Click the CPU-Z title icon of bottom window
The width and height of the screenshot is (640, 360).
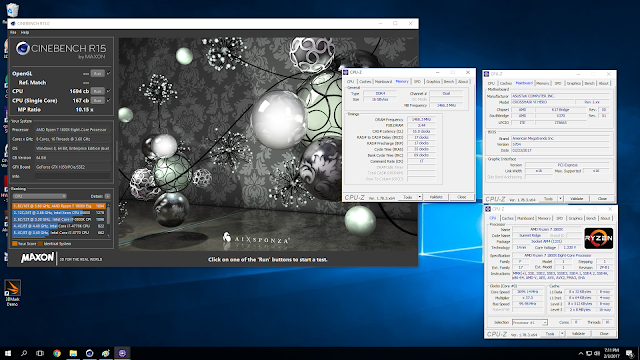488,209
